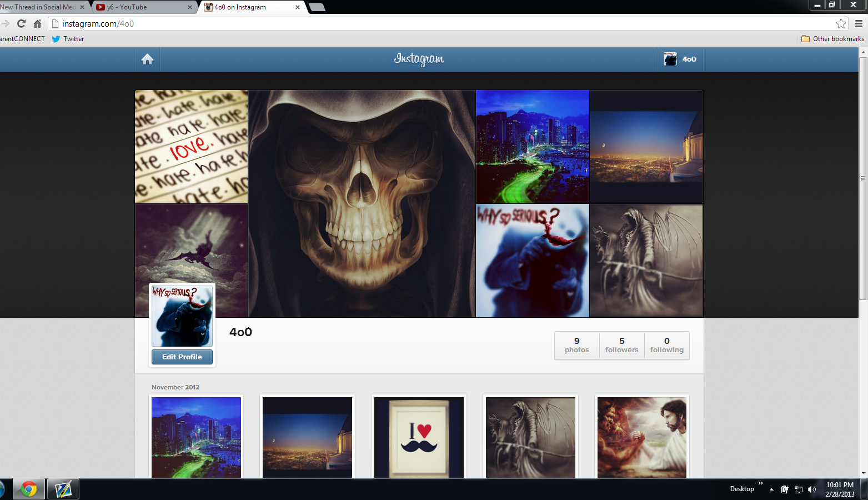This screenshot has height=500, width=868.
Task: Go to the Instagram home feed icon
Action: coord(147,59)
